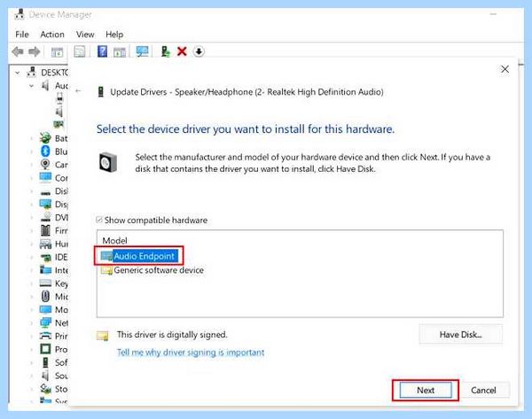Select the Processors category icon in tree
The width and height of the screenshot is (532, 419).
45,349
